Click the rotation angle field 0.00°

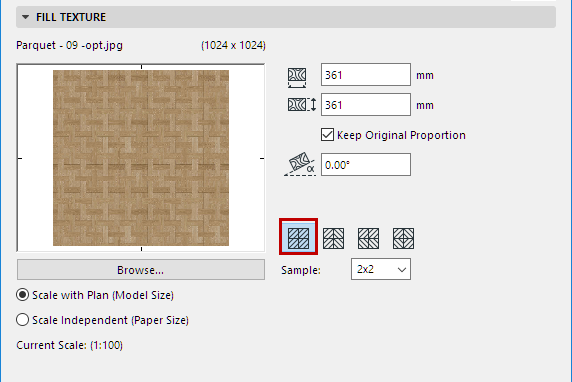coord(366,165)
